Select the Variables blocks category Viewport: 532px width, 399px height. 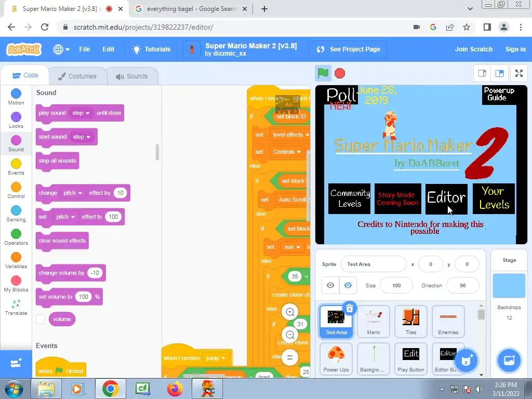[x=16, y=261]
